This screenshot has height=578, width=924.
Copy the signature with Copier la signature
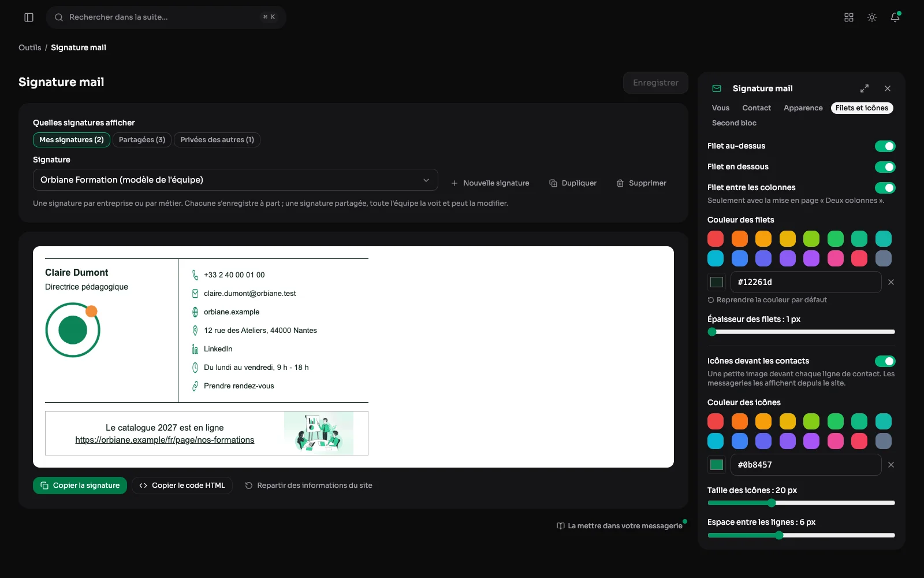80,486
